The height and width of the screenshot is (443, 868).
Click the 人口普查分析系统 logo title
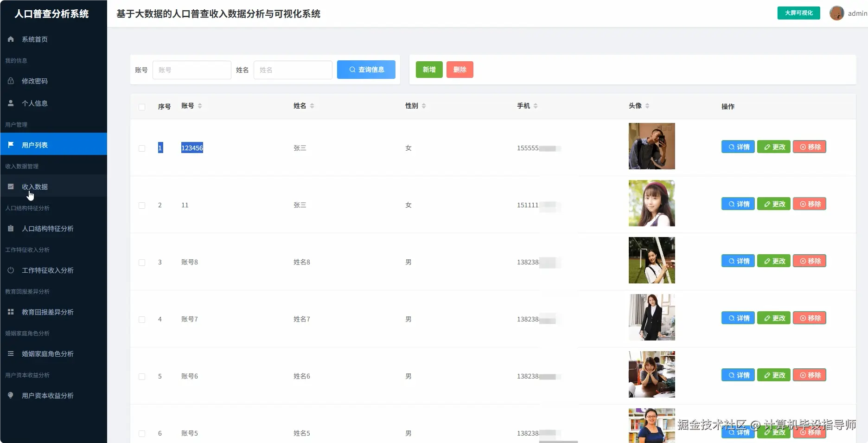point(51,14)
